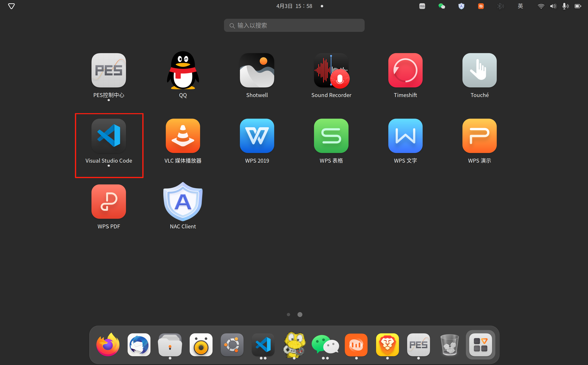Open the 英 input method menu
Viewport: 588px width, 365px height.
(520, 6)
